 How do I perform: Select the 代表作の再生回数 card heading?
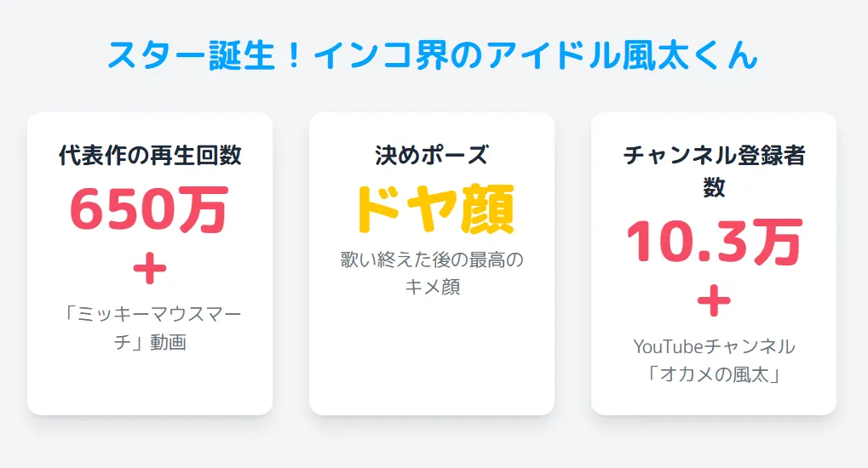(x=150, y=156)
